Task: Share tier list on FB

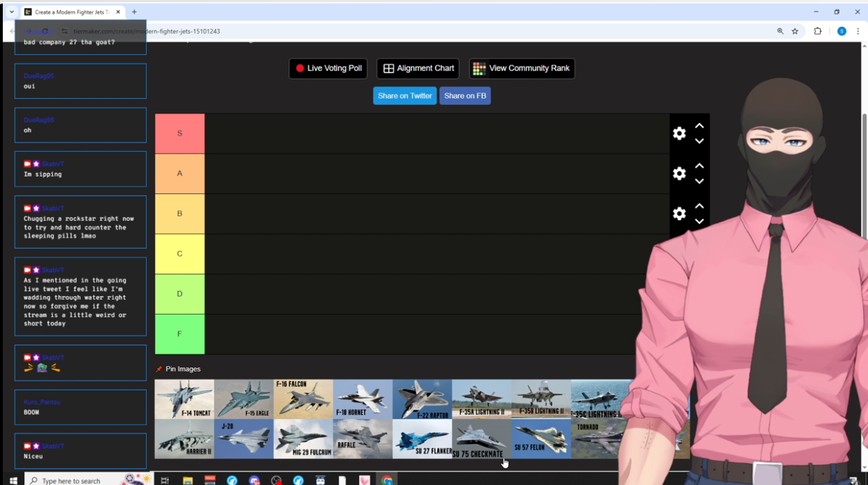Action: pos(465,96)
